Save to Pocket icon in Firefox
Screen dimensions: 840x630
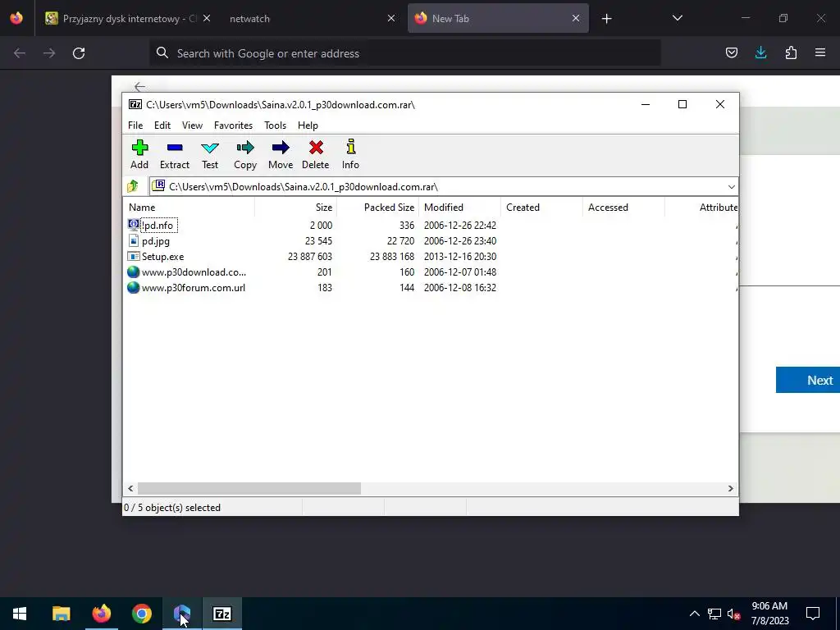click(731, 52)
